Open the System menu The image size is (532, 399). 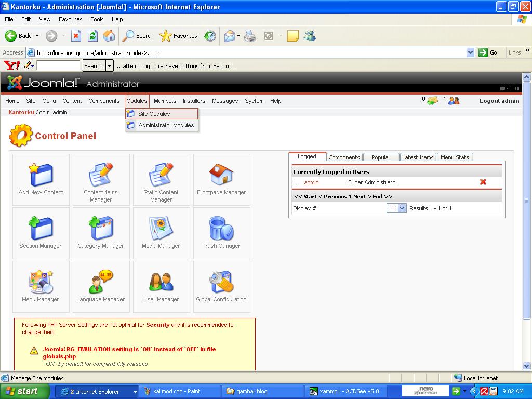tap(254, 101)
